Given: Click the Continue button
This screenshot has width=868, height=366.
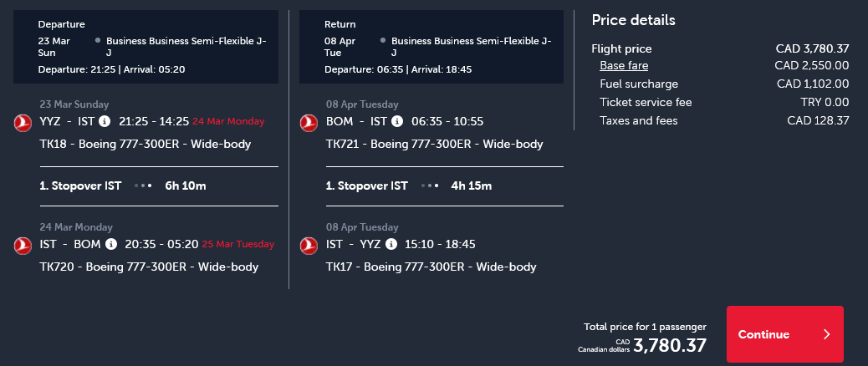Looking at the screenshot, I should [x=785, y=334].
